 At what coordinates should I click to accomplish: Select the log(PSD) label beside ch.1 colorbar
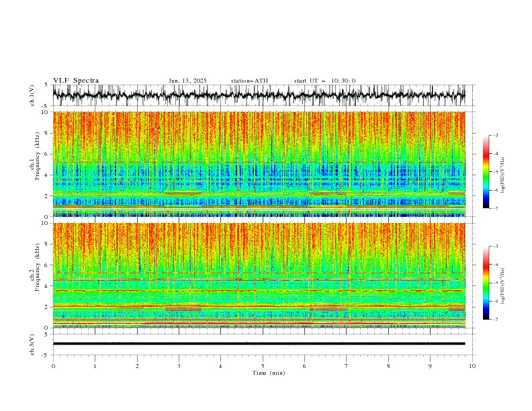click(503, 175)
